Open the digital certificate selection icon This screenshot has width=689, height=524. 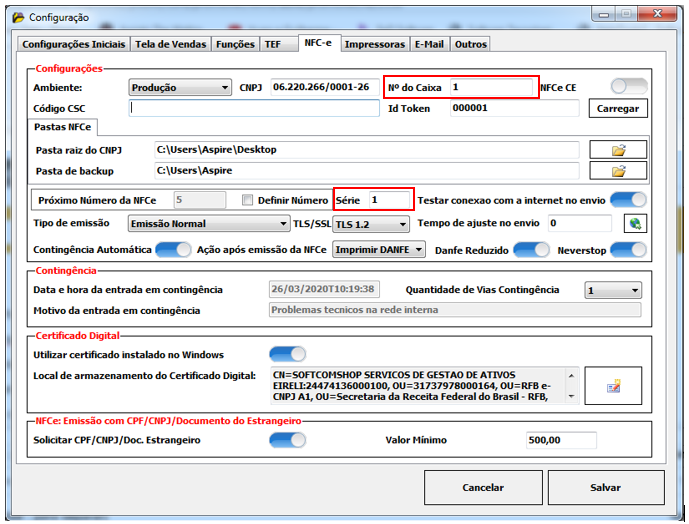pyautogui.click(x=612, y=385)
